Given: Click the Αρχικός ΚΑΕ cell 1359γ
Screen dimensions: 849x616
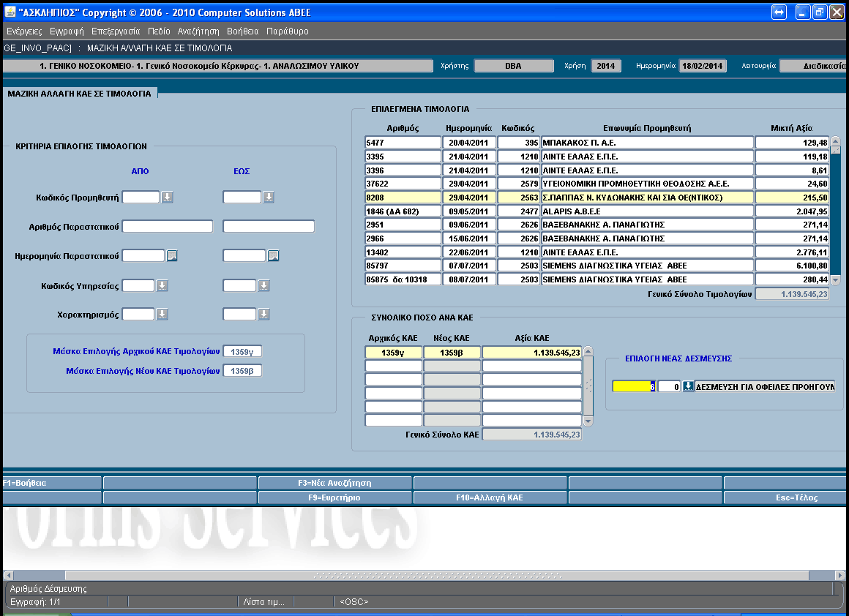Looking at the screenshot, I should (393, 353).
